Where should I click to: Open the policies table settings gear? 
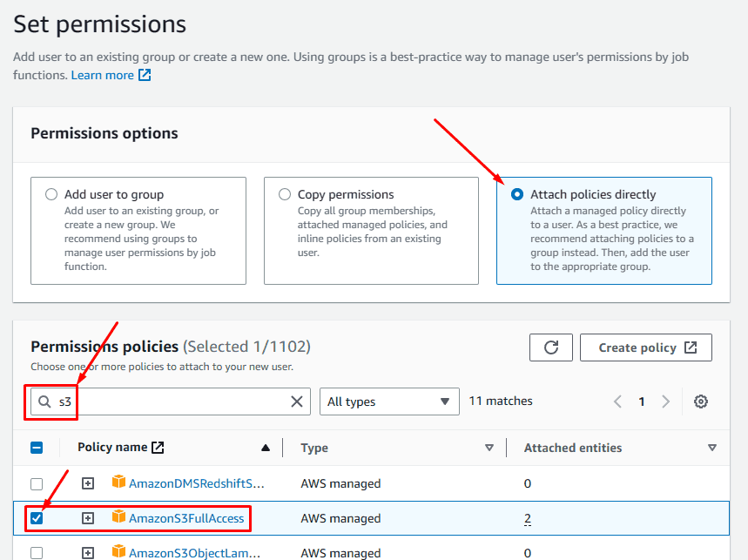click(x=701, y=401)
